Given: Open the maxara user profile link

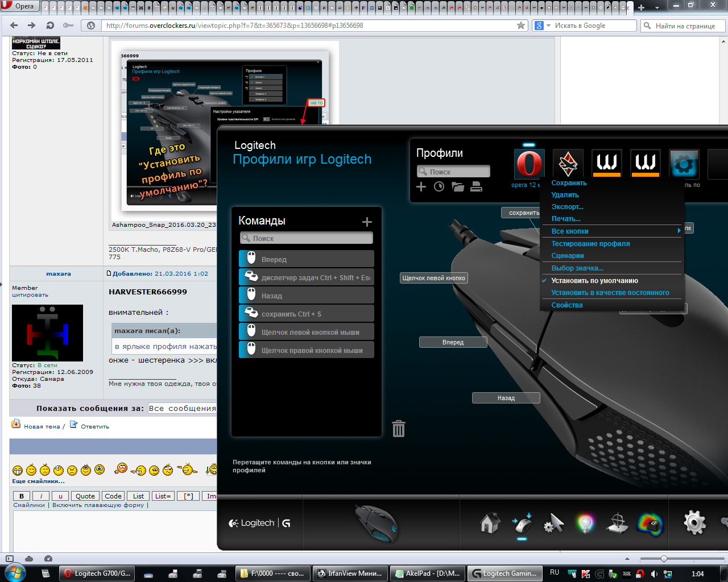Looking at the screenshot, I should point(59,273).
